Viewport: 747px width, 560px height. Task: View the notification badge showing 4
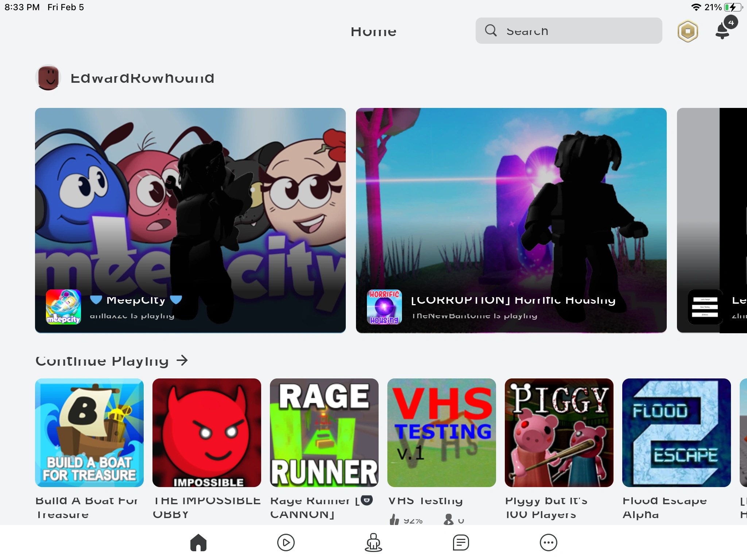[x=731, y=23]
